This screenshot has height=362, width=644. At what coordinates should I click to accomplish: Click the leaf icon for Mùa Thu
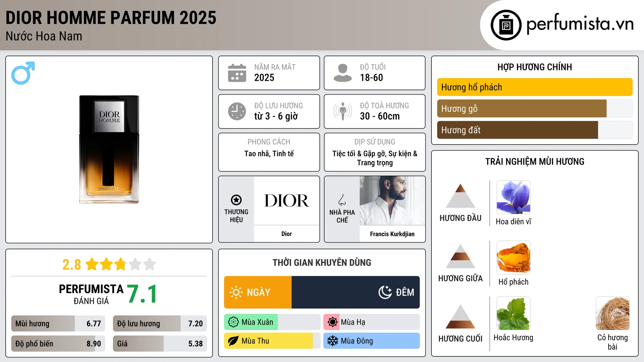point(233,341)
